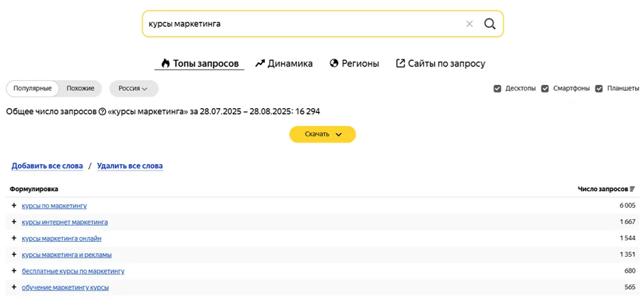Click the Добавить все слова link
Screen dimensions: 644x300
tap(47, 166)
